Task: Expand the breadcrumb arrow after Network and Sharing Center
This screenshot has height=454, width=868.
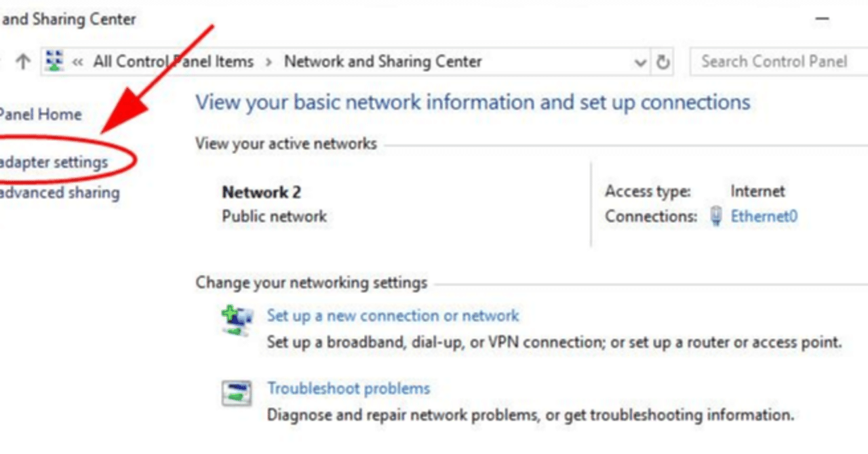Action: (x=495, y=61)
